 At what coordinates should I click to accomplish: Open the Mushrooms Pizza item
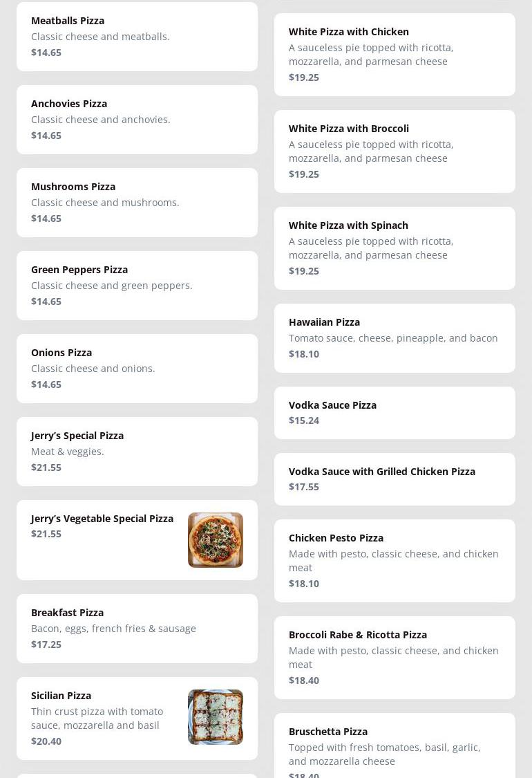[137, 203]
